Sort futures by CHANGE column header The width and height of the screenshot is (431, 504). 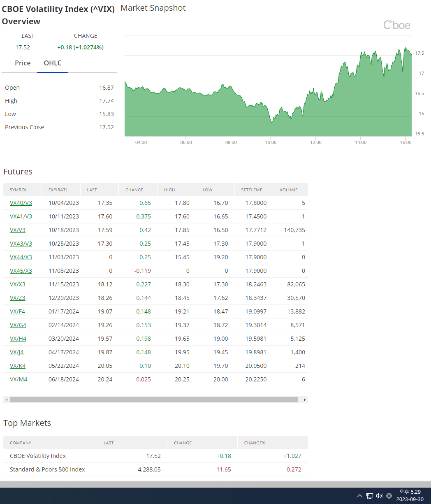(138, 190)
